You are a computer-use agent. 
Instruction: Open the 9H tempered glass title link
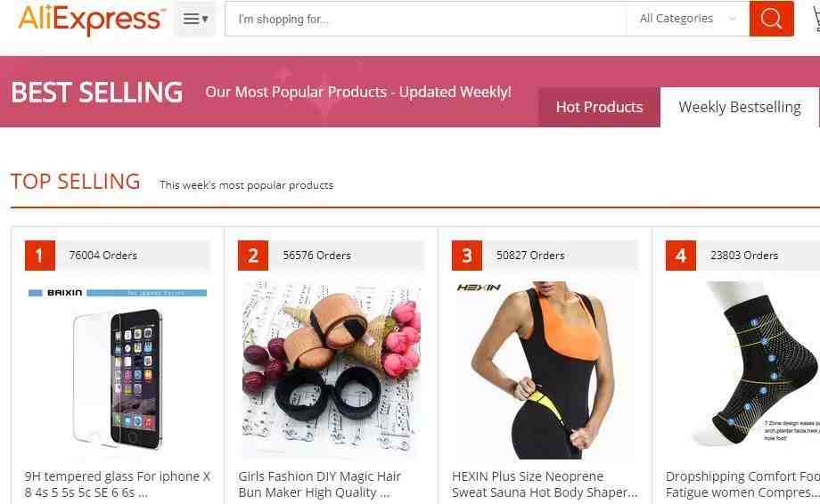click(x=117, y=484)
